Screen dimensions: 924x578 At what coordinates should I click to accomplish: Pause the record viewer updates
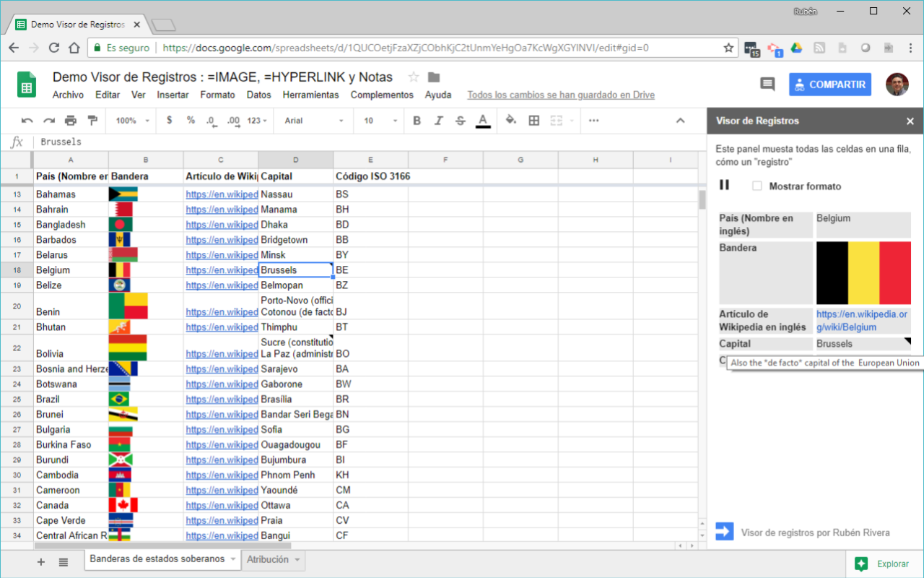[724, 185]
